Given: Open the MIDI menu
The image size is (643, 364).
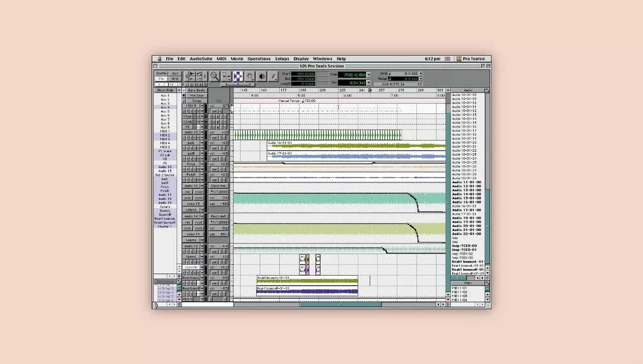Looking at the screenshot, I should point(222,59).
